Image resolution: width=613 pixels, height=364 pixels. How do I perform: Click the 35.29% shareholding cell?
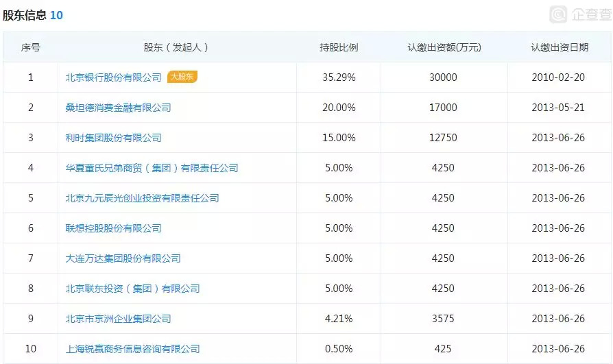pos(339,77)
